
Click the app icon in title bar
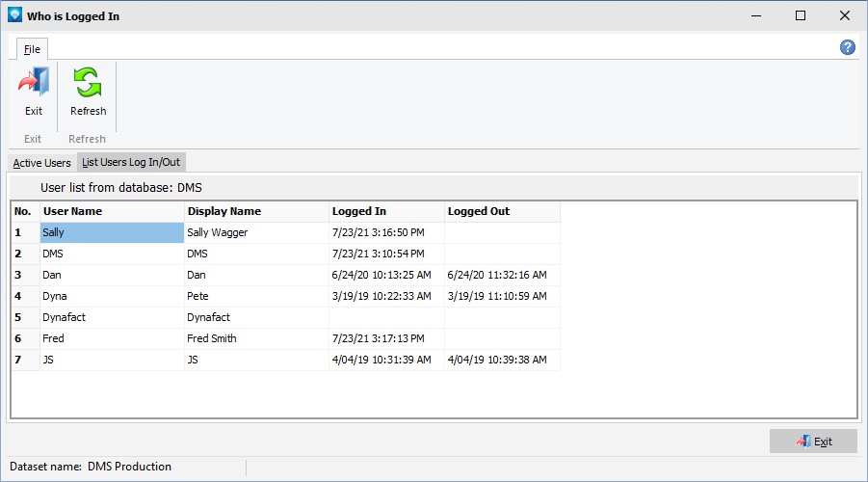click(15, 15)
